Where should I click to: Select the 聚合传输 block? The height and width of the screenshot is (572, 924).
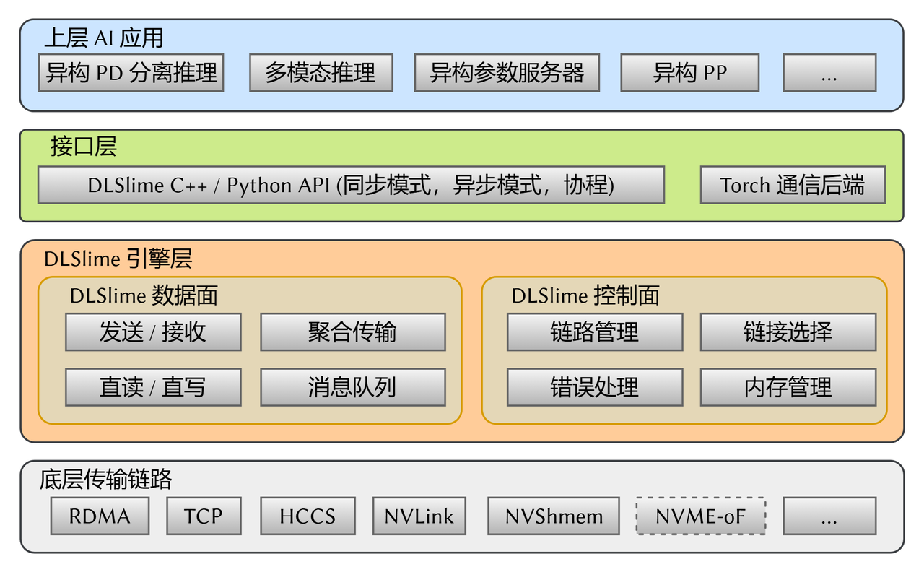[352, 332]
